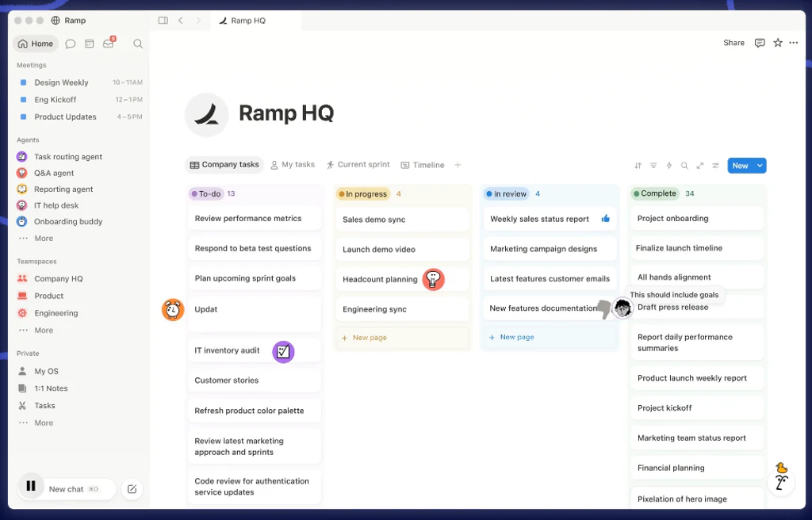
Task: Click the compose edit icon at sidebar bottom
Action: coord(132,489)
